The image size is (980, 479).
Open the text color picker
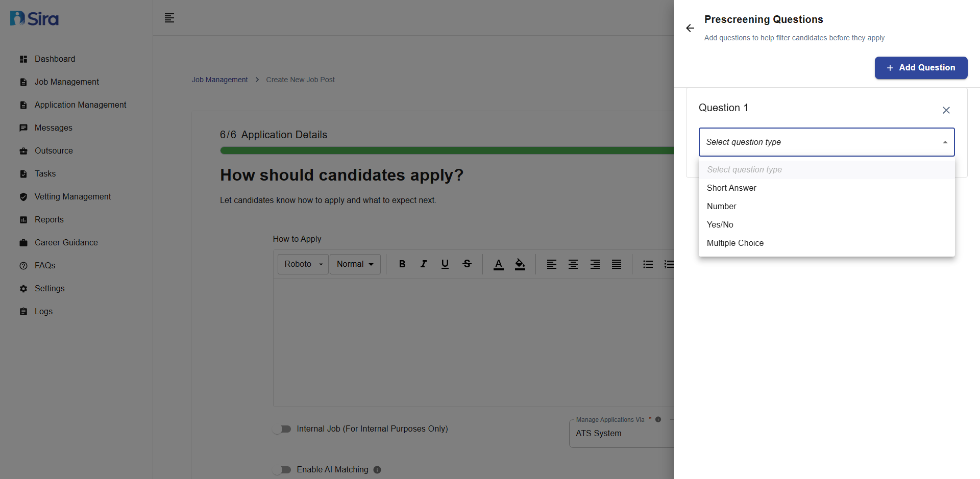(499, 264)
